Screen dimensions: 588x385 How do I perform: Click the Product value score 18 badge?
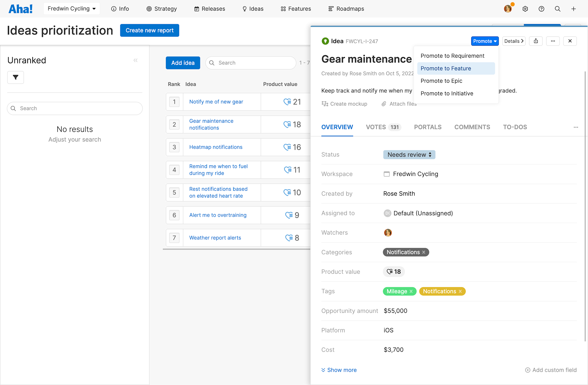(394, 272)
